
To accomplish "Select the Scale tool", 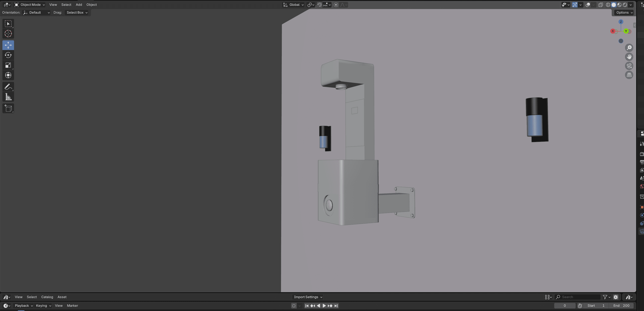I will pos(8,65).
